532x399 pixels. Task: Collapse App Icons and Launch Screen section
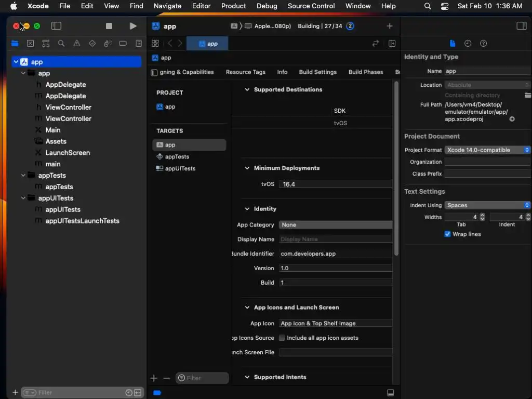pos(247,308)
